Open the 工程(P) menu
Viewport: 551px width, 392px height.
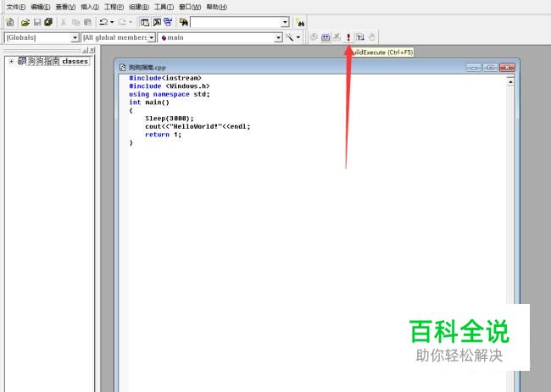114,7
